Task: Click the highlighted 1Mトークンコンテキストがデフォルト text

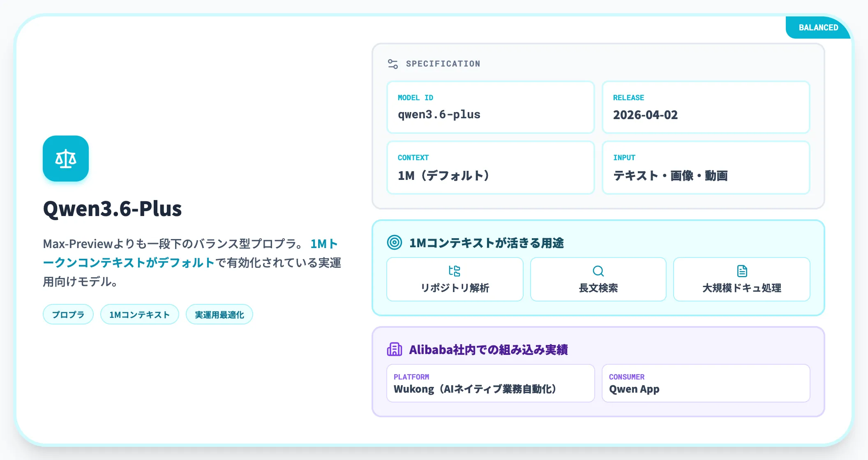Action: pos(128,262)
